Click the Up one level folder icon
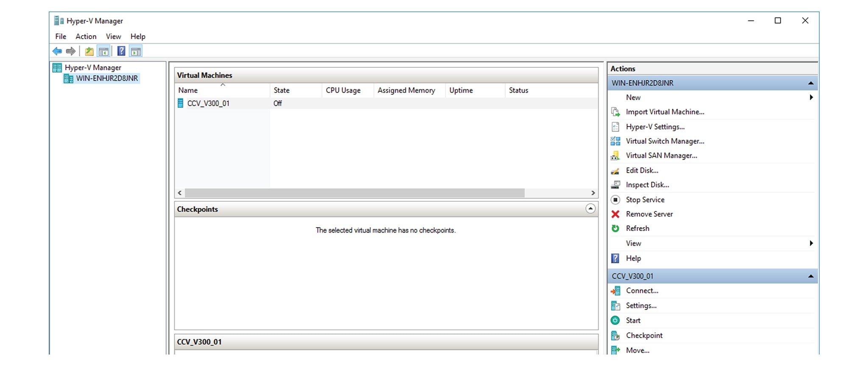868x366 pixels. coord(89,51)
